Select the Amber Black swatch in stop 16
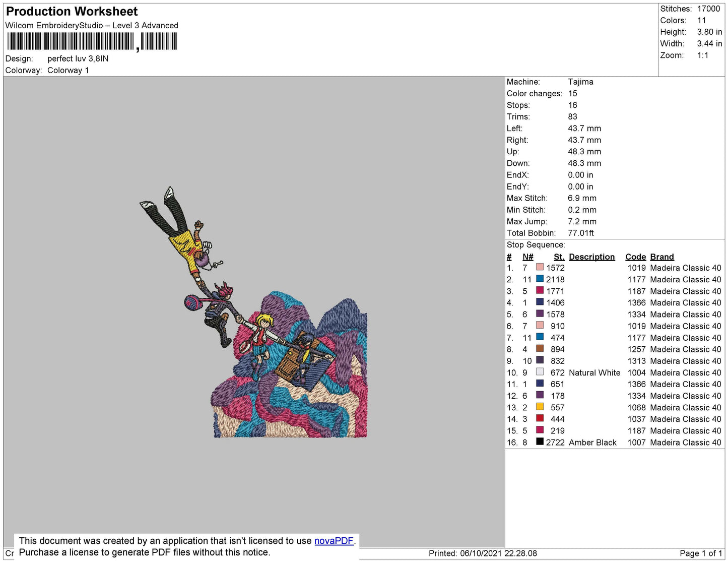728x563 pixels. click(x=540, y=442)
